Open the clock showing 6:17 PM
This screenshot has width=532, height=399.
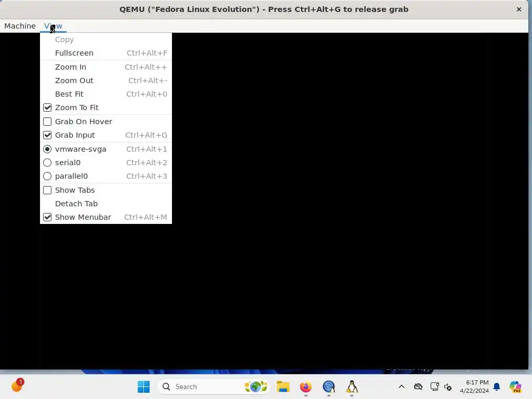click(474, 387)
